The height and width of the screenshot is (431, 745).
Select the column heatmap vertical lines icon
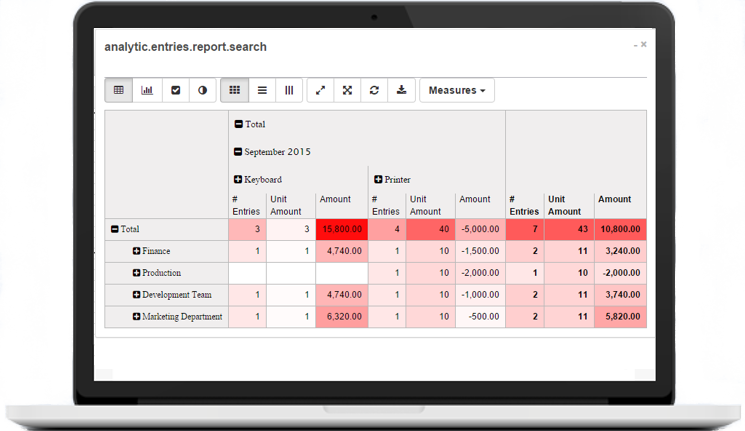pos(290,90)
